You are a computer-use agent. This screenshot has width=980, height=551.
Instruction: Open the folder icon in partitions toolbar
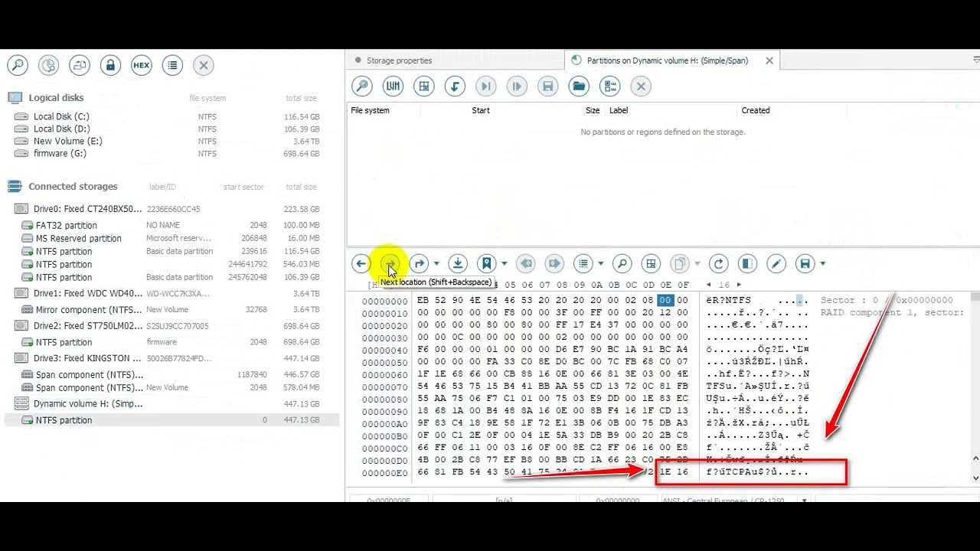pyautogui.click(x=579, y=86)
